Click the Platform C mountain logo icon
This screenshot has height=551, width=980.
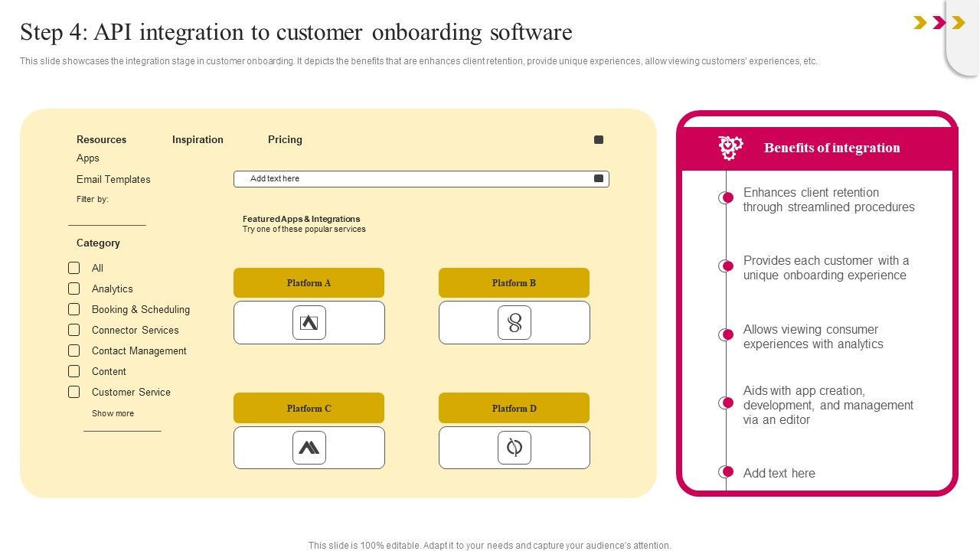[309, 447]
